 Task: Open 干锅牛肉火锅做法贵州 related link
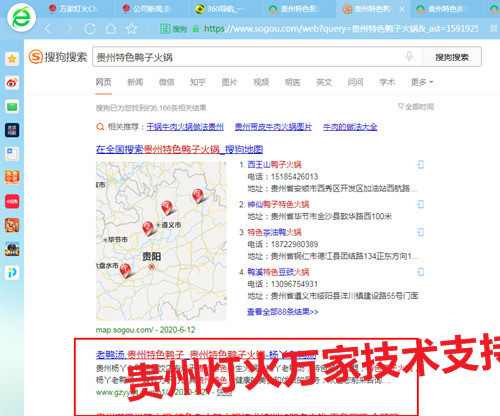point(185,127)
